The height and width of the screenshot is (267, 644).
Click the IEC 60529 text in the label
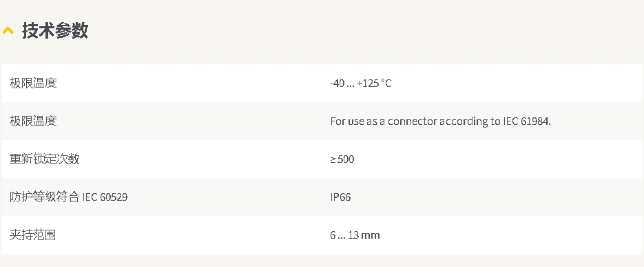click(105, 197)
